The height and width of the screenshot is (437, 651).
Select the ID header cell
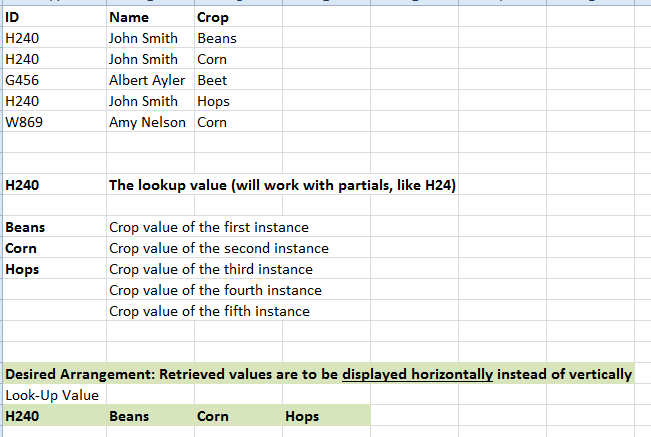(54, 17)
